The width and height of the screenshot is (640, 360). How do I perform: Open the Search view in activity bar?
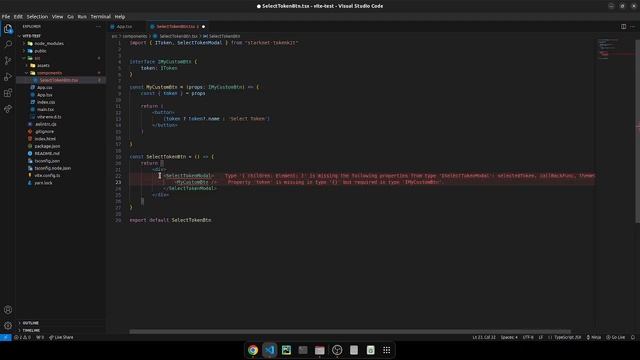pos(8,44)
